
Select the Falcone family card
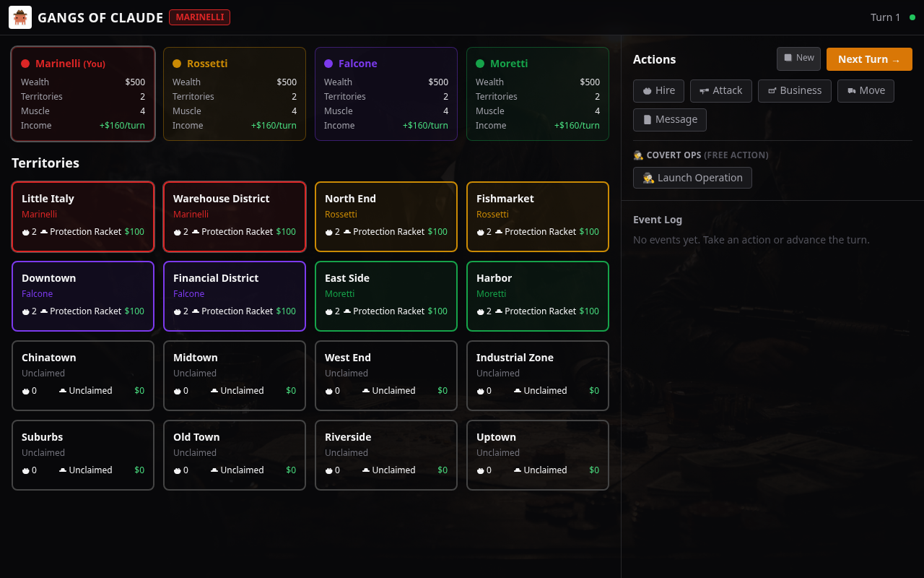[386, 94]
